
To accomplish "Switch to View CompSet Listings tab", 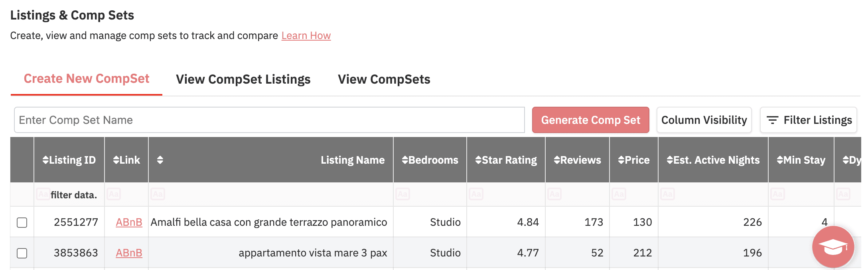I will pyautogui.click(x=243, y=79).
